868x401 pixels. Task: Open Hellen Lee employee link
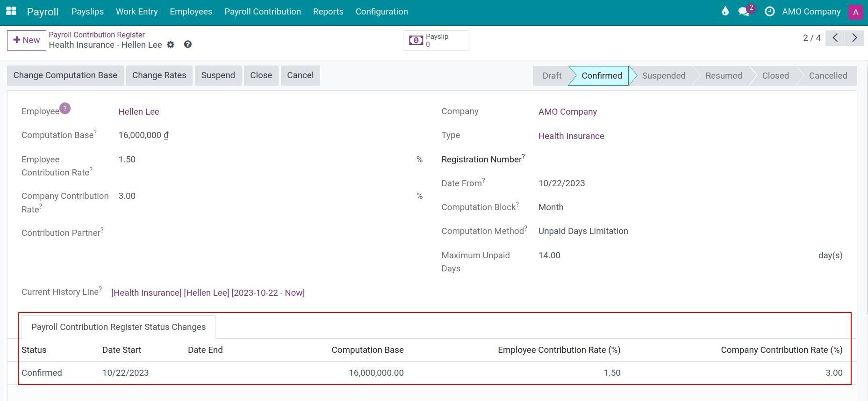(x=139, y=112)
